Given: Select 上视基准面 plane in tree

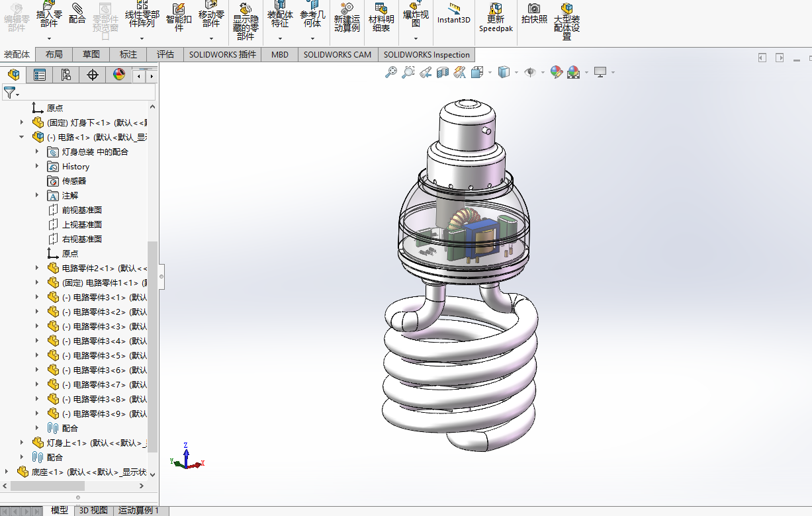Looking at the screenshot, I should click(82, 224).
